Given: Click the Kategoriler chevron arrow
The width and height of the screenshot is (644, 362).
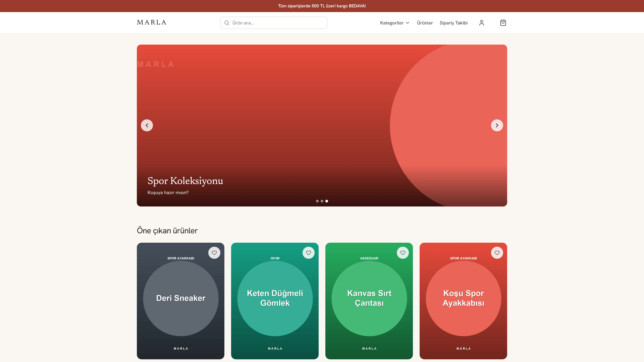Looking at the screenshot, I should 408,23.
